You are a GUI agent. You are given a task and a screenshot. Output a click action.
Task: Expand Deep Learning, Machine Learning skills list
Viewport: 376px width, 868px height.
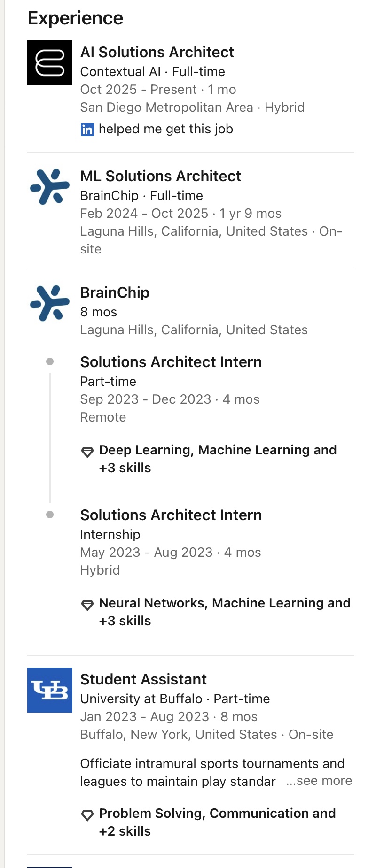[x=218, y=459]
